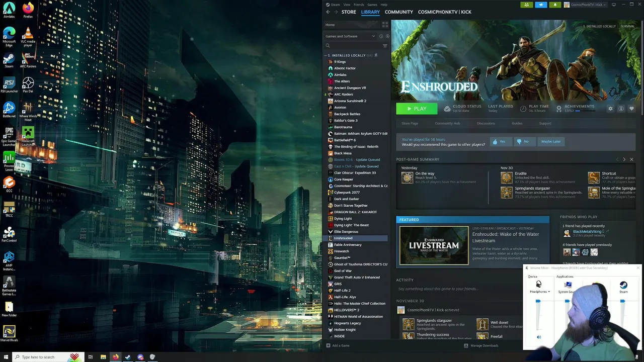The width and height of the screenshot is (644, 362).
Task: Open the Battle.net desktop shortcut
Action: point(9,110)
